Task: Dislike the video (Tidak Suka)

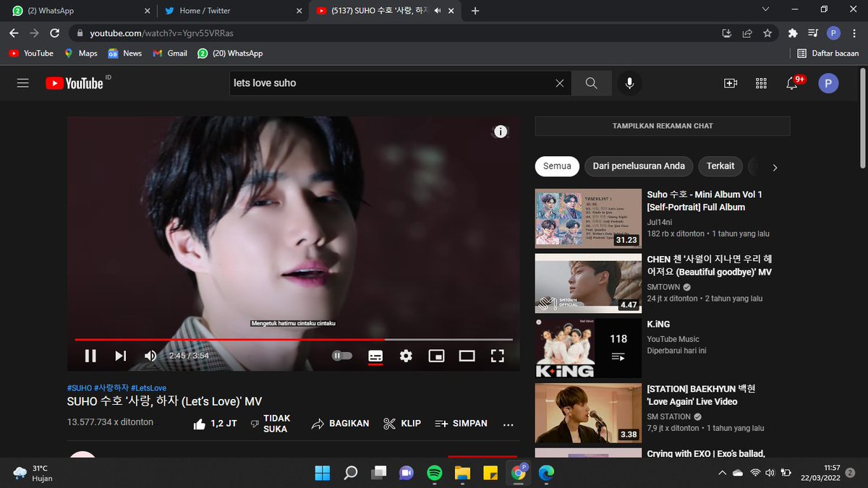Action: [270, 424]
